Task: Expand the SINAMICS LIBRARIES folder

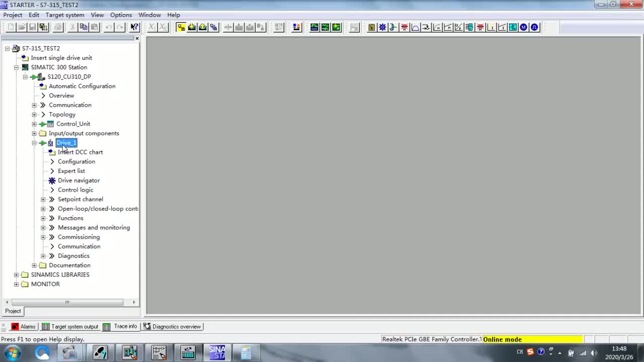Action: pyautogui.click(x=16, y=275)
